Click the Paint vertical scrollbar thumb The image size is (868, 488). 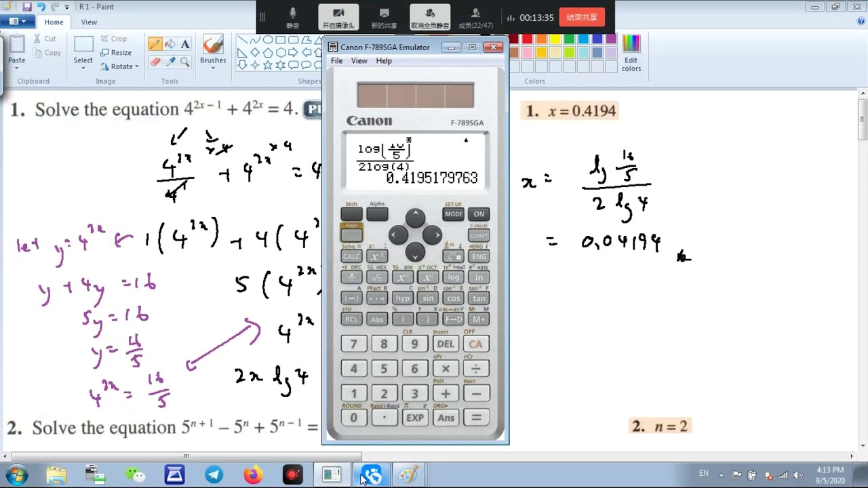click(863, 119)
